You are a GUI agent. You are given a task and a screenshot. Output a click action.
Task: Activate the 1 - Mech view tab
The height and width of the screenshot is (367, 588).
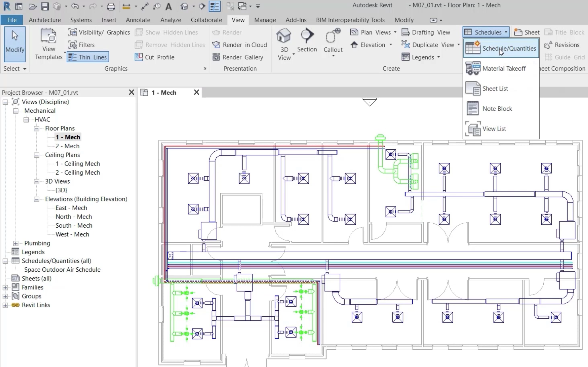pyautogui.click(x=164, y=92)
